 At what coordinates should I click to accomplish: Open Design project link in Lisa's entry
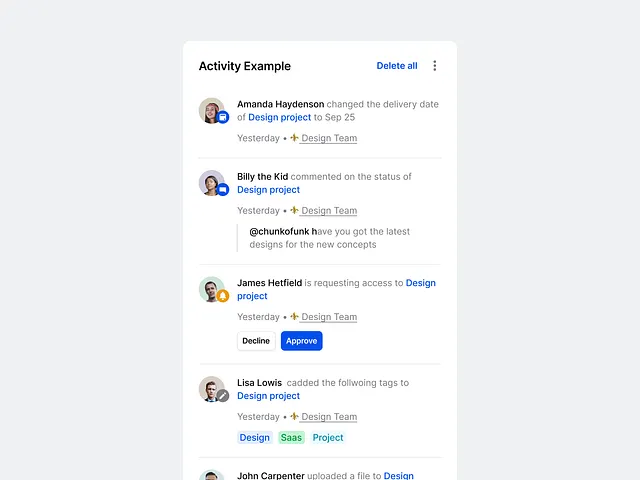269,396
